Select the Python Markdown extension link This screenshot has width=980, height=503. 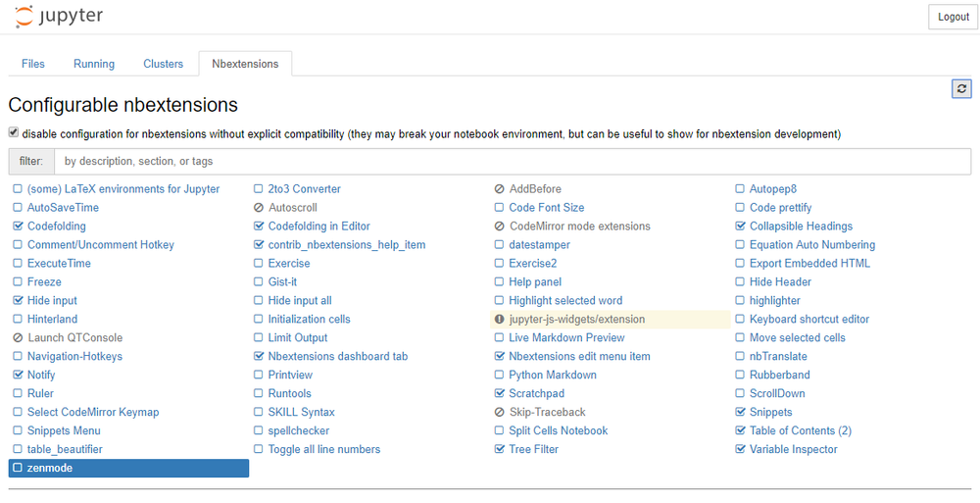pyautogui.click(x=553, y=376)
